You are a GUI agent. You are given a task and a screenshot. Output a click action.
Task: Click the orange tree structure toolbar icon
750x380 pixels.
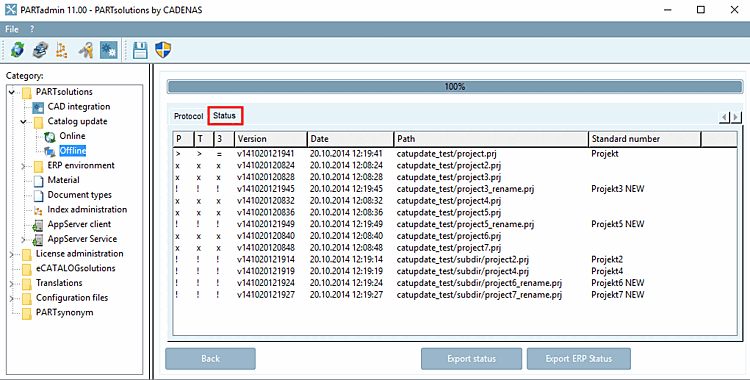(62, 50)
